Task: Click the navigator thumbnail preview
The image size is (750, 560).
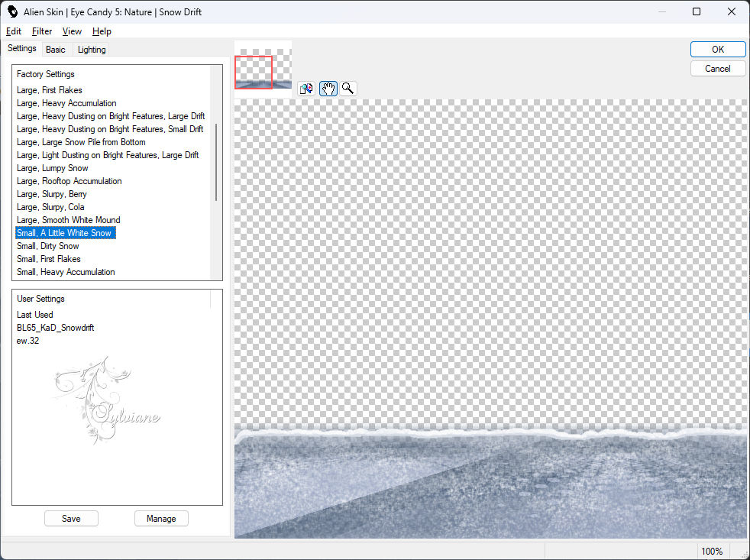Action: (263, 69)
